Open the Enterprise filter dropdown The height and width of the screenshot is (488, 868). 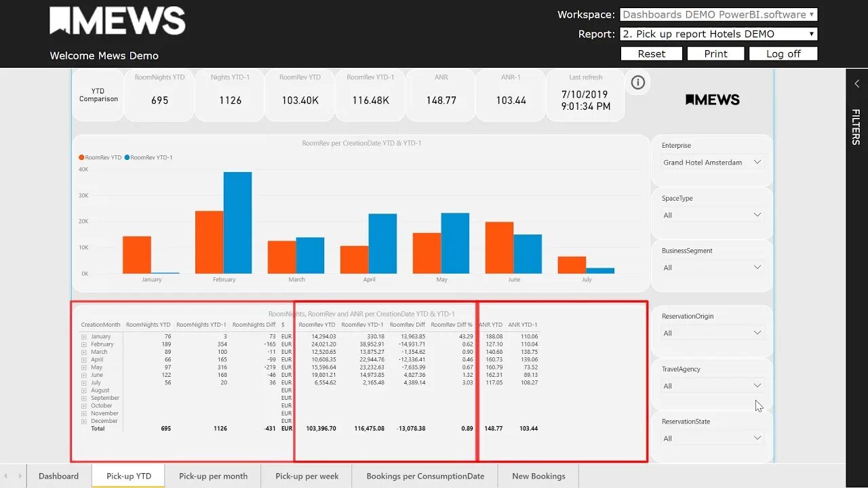pyautogui.click(x=712, y=163)
